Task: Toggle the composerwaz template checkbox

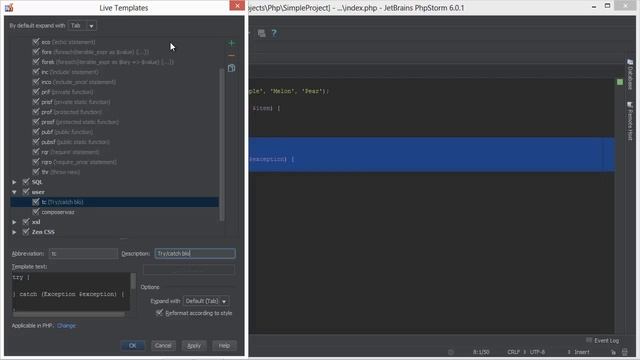Action: 36,212
